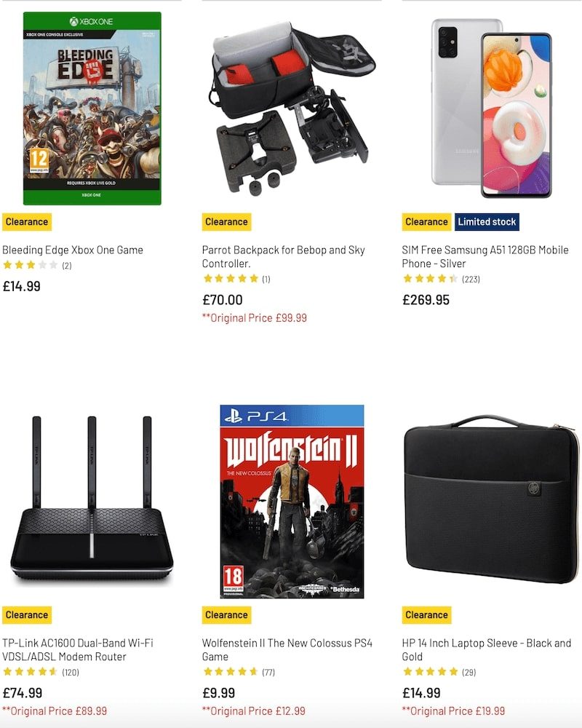Image resolution: width=582 pixels, height=728 pixels.
Task: Click star rating with 77 reviews
Action: (x=239, y=672)
